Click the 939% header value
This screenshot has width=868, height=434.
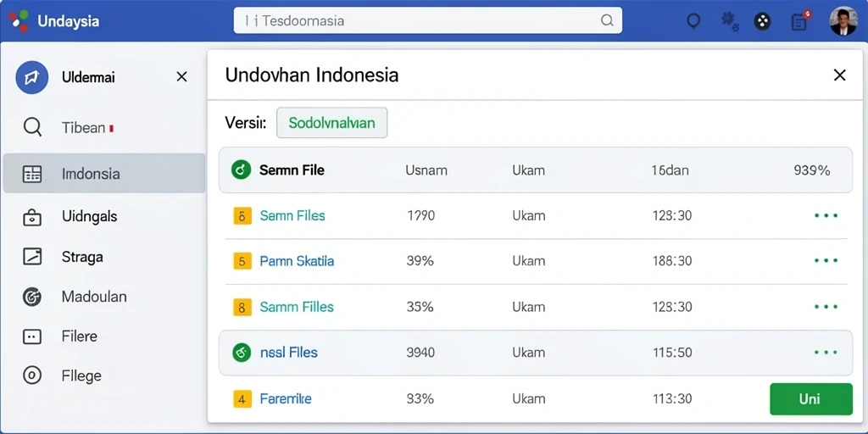(x=811, y=170)
